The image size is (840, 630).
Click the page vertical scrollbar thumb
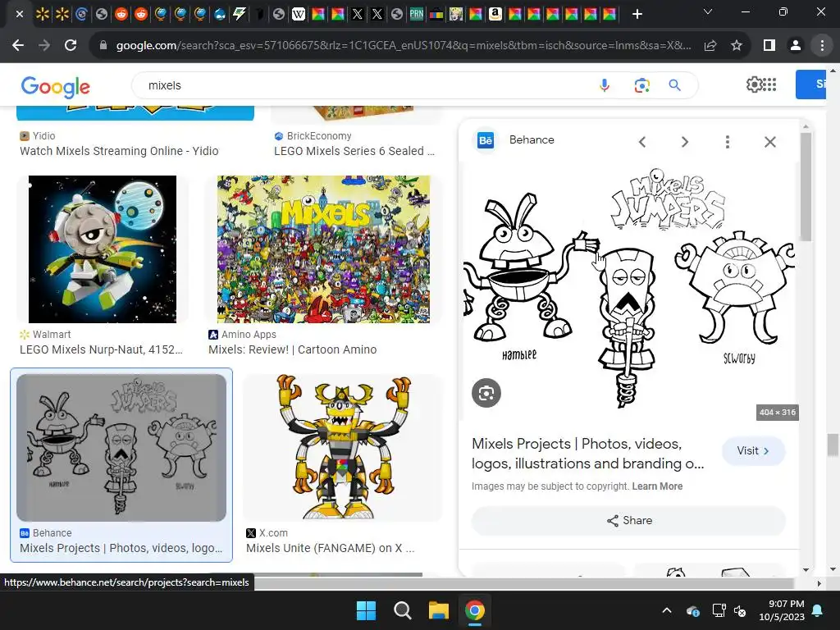(832, 445)
